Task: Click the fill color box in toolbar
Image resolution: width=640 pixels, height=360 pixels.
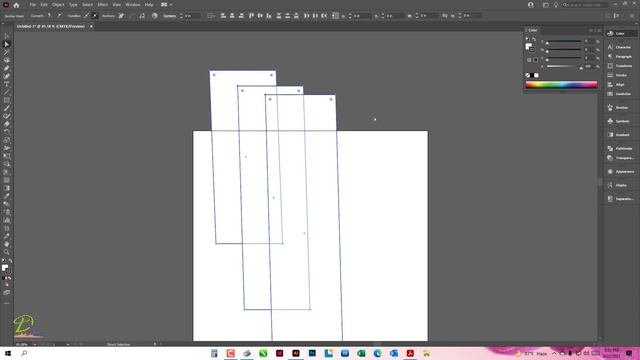Action: tap(4, 268)
